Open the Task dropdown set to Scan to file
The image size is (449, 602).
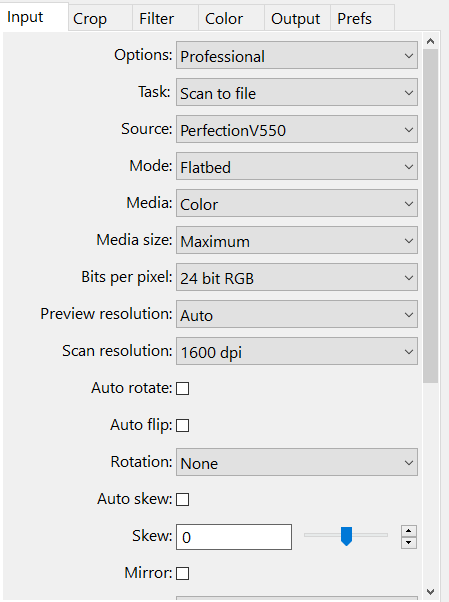[x=297, y=93]
